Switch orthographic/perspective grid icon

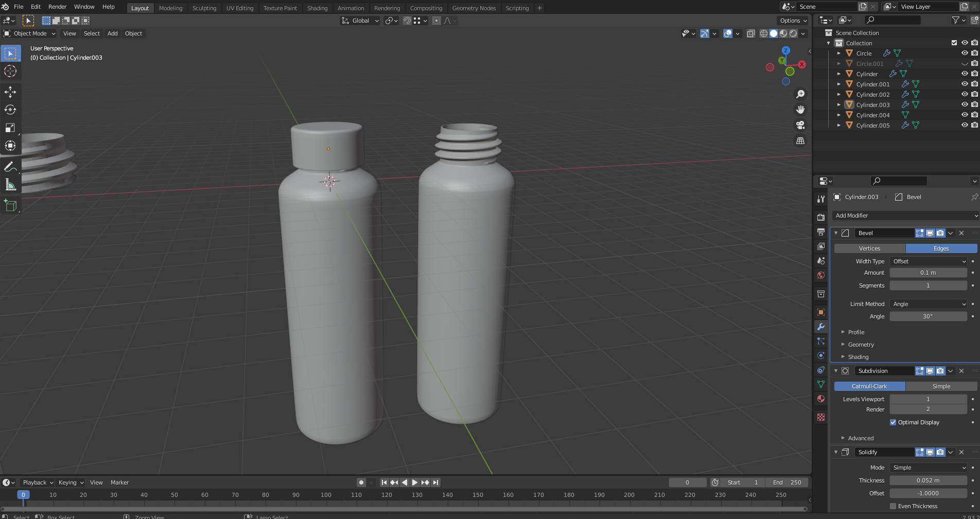[800, 140]
